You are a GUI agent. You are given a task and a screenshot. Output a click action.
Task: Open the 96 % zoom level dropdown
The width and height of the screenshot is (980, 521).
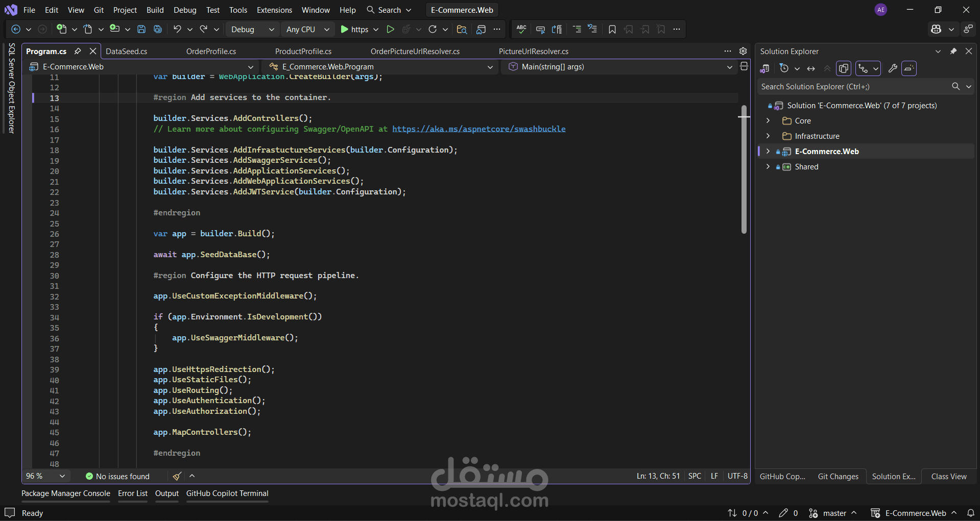pyautogui.click(x=46, y=476)
